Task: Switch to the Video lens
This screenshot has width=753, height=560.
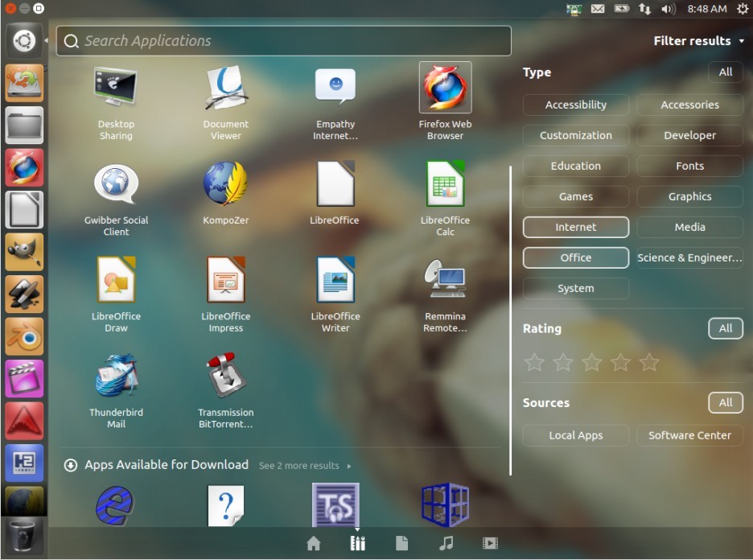Action: [x=490, y=543]
